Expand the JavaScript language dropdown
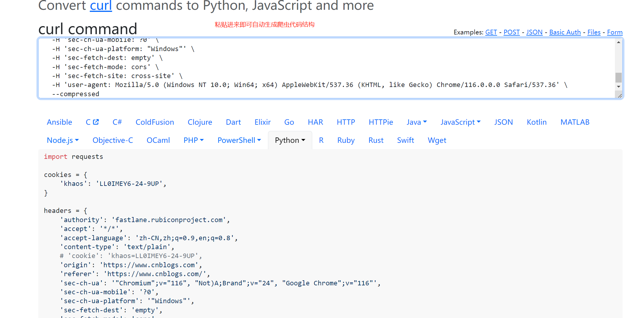 click(x=460, y=122)
